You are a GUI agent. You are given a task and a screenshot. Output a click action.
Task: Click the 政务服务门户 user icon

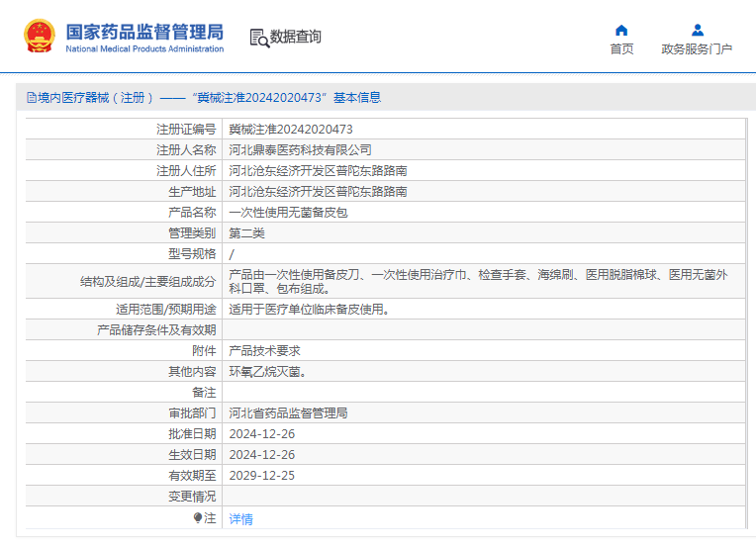tap(698, 31)
